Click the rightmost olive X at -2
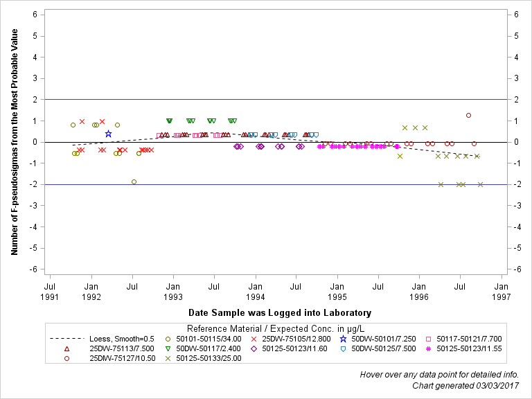 481,184
